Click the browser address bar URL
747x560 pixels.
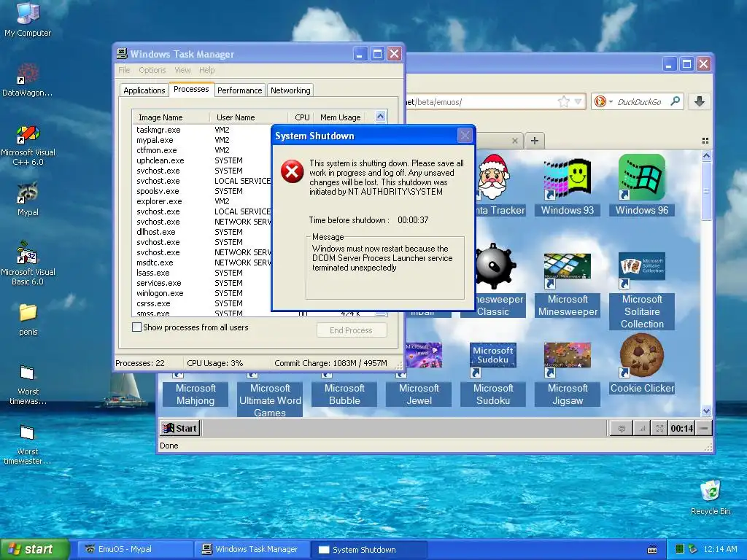pos(480,101)
